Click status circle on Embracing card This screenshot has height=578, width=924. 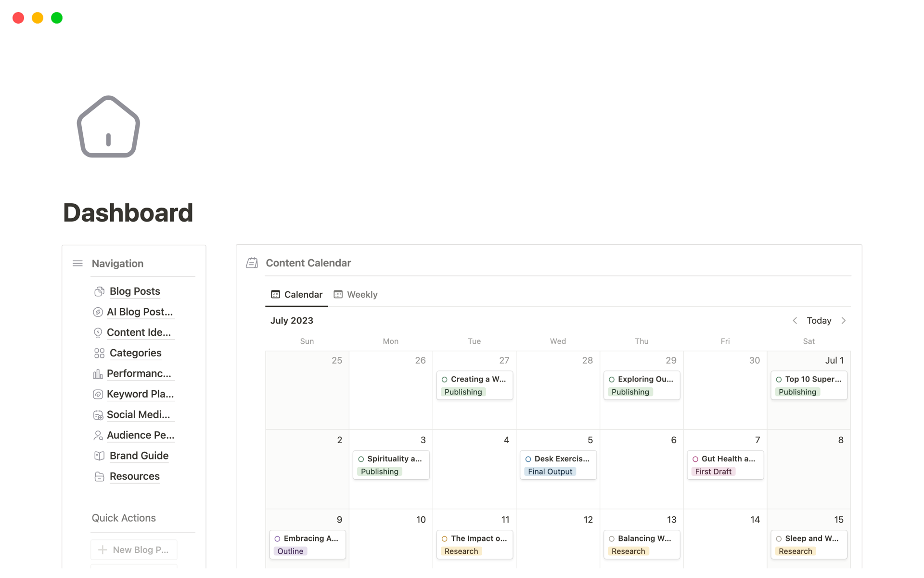tap(277, 539)
